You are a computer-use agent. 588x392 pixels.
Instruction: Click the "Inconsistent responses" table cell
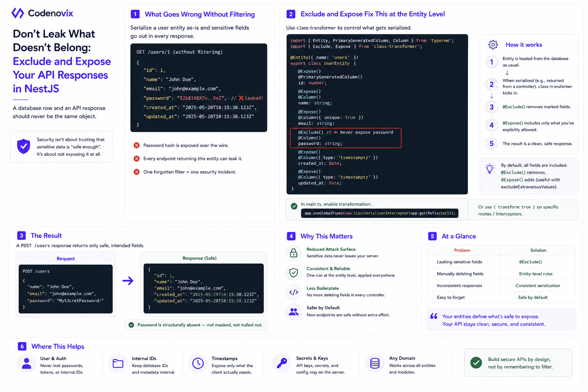459,286
